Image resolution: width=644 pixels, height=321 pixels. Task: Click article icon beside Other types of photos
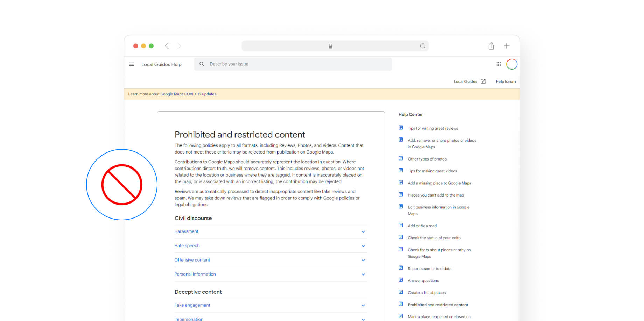[x=401, y=158]
